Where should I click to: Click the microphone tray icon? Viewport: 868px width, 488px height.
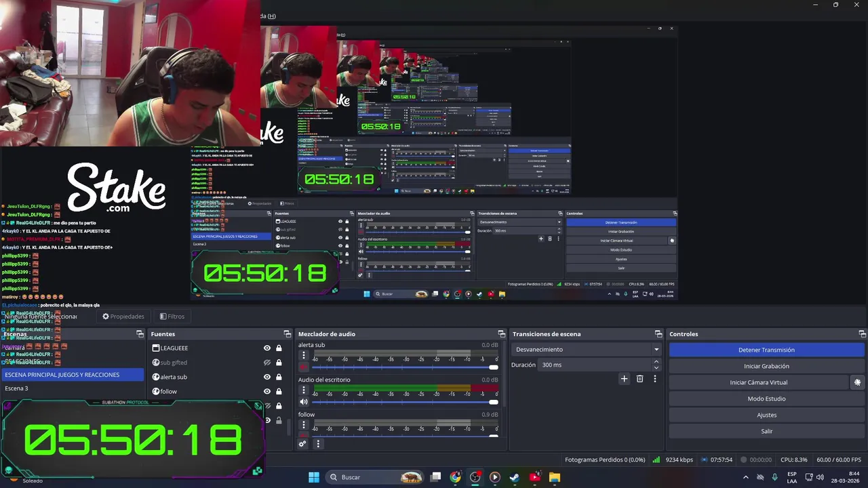(774, 477)
